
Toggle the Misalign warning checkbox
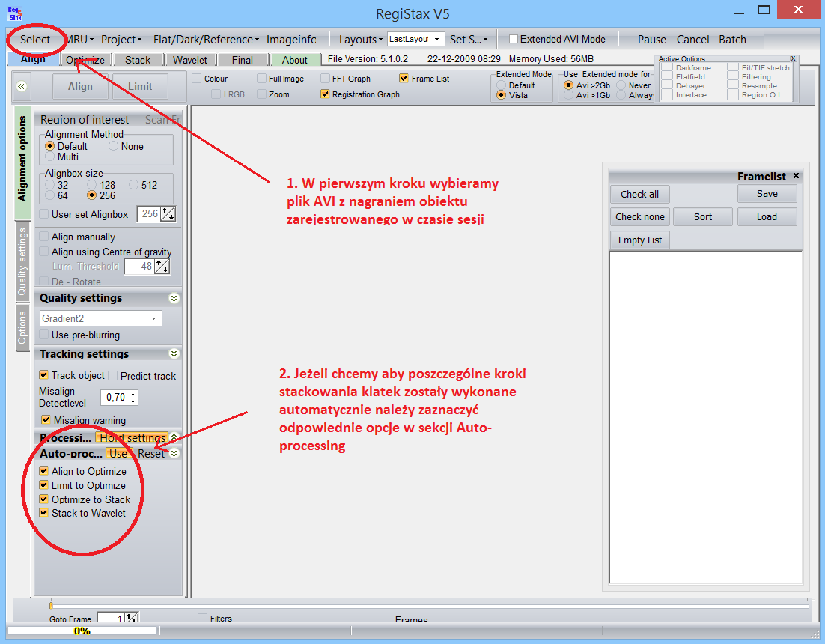pyautogui.click(x=46, y=420)
